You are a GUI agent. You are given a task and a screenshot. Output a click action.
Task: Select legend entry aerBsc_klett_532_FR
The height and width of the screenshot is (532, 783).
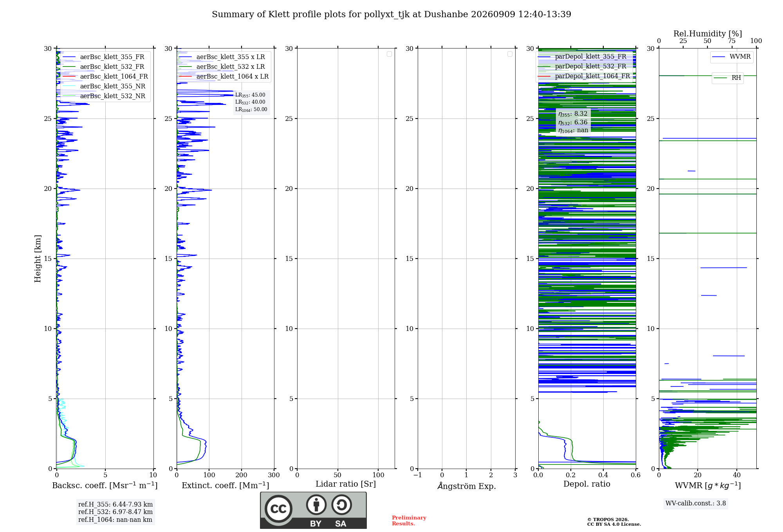coord(112,67)
